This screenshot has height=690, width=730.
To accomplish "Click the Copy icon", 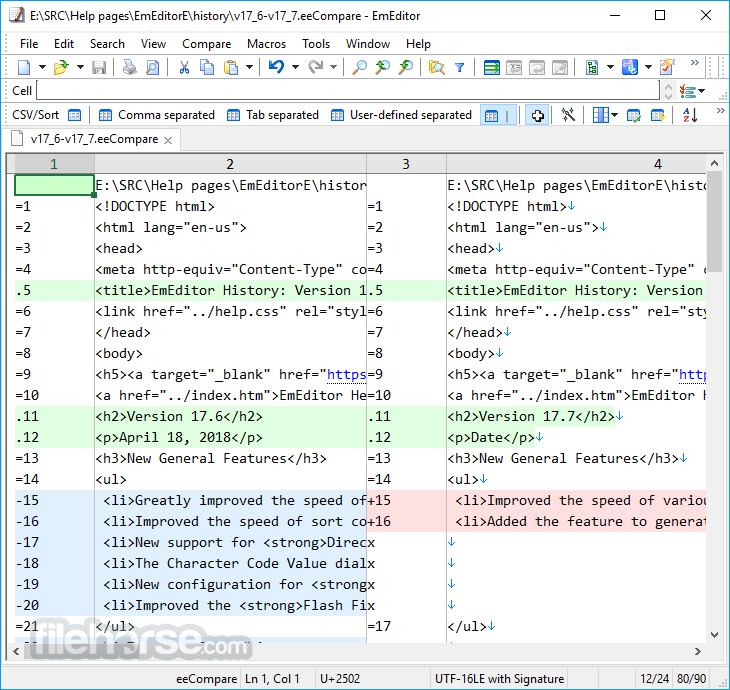I will point(207,68).
